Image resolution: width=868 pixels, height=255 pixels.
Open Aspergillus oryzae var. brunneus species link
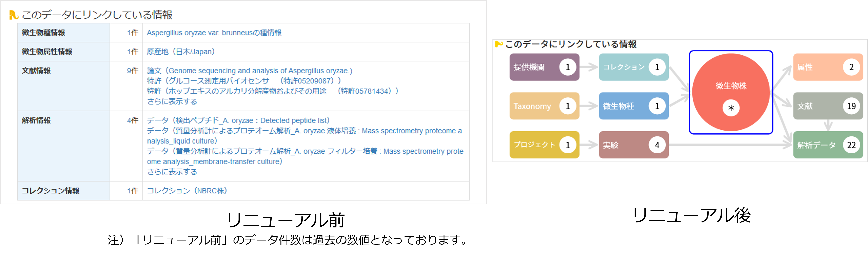pos(214,33)
